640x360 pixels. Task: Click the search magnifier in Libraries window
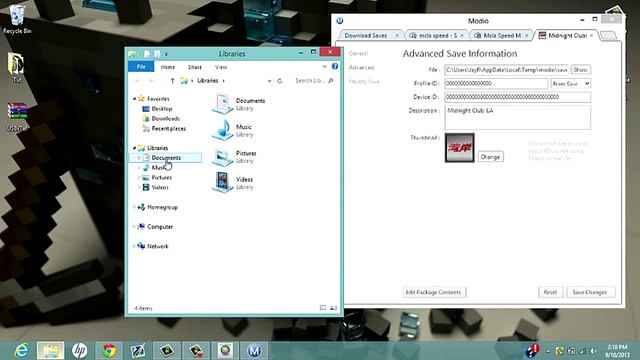(331, 81)
